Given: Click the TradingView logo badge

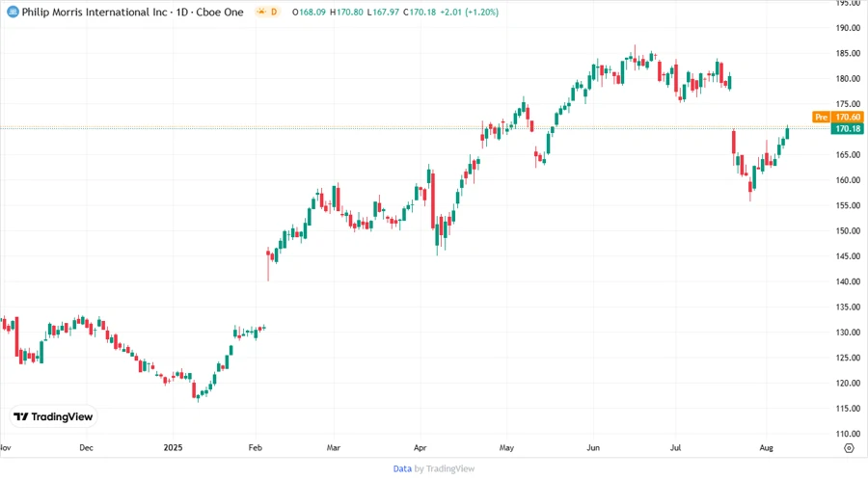Looking at the screenshot, I should [53, 416].
